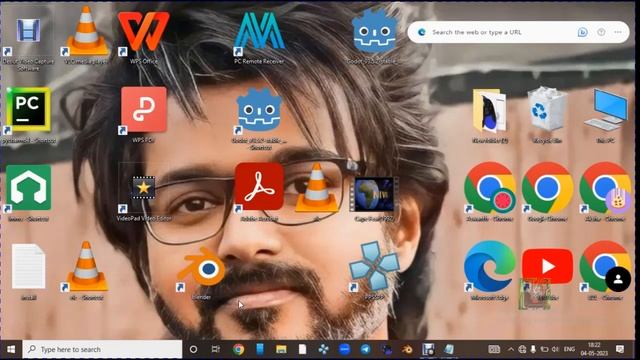Switch to Blender on the taskbar
The width and height of the screenshot is (640, 360).
(x=407, y=349)
